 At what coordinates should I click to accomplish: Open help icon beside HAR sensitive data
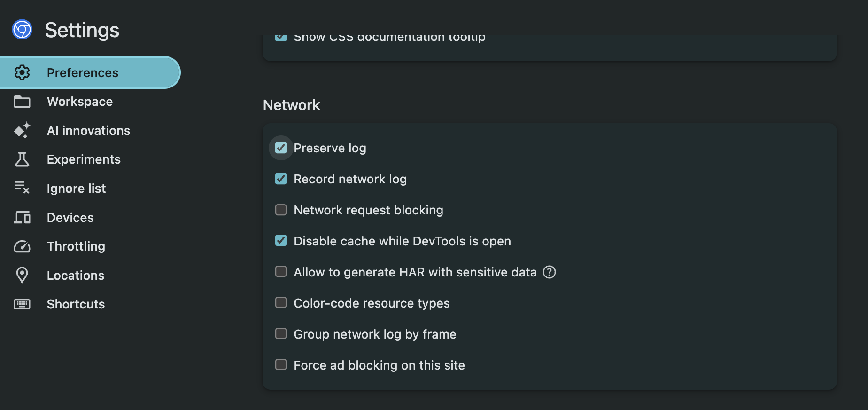click(549, 272)
